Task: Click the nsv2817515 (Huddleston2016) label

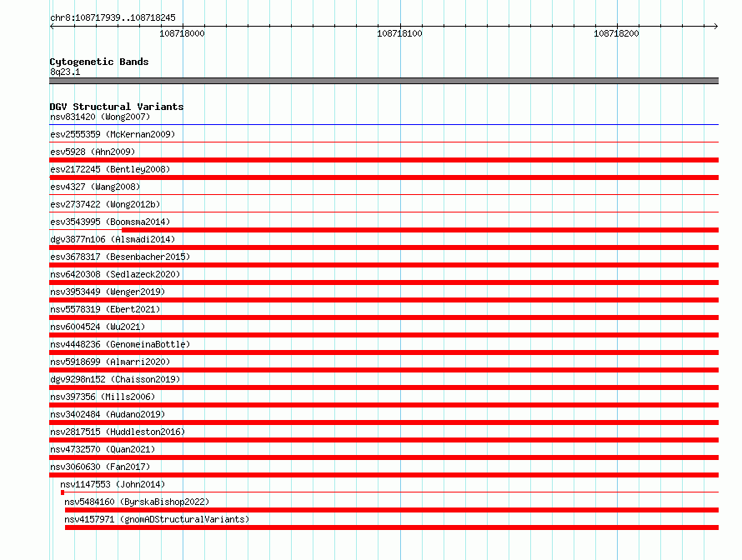Action: click(x=118, y=432)
